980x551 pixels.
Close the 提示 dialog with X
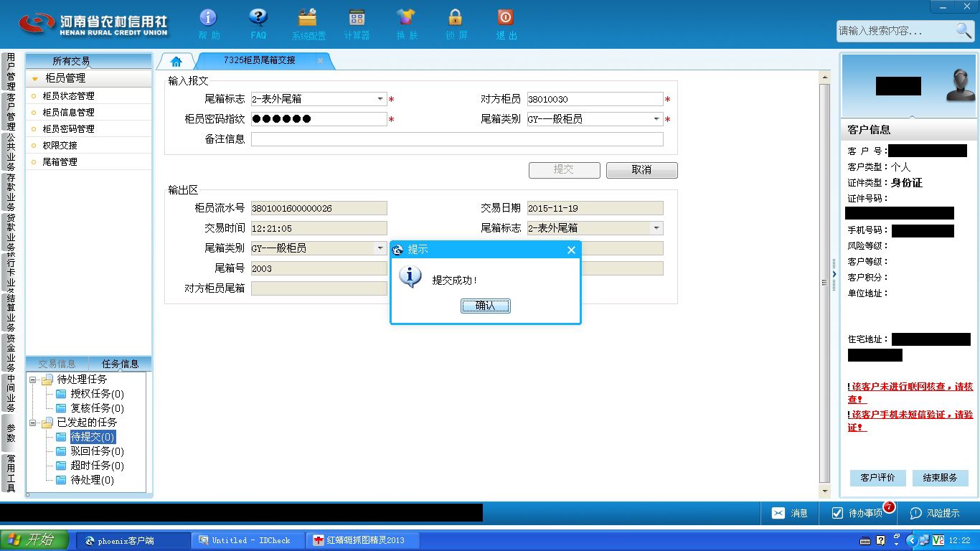coord(571,250)
